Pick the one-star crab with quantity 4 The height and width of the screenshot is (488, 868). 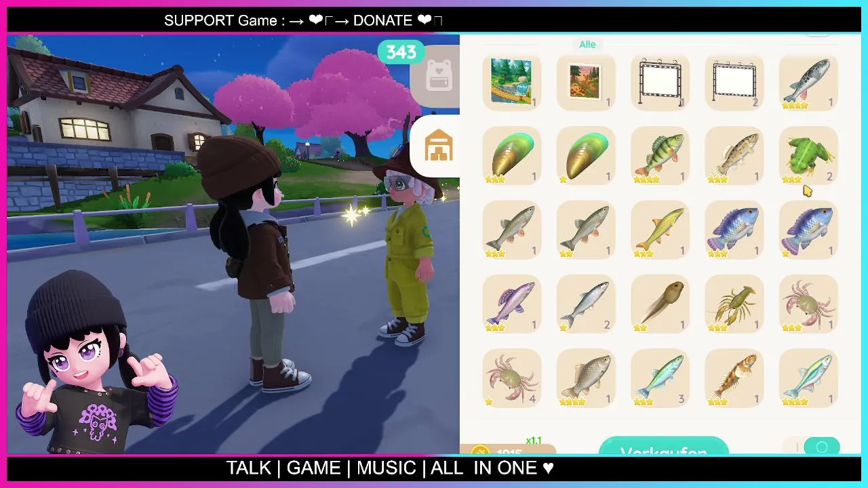pos(511,378)
